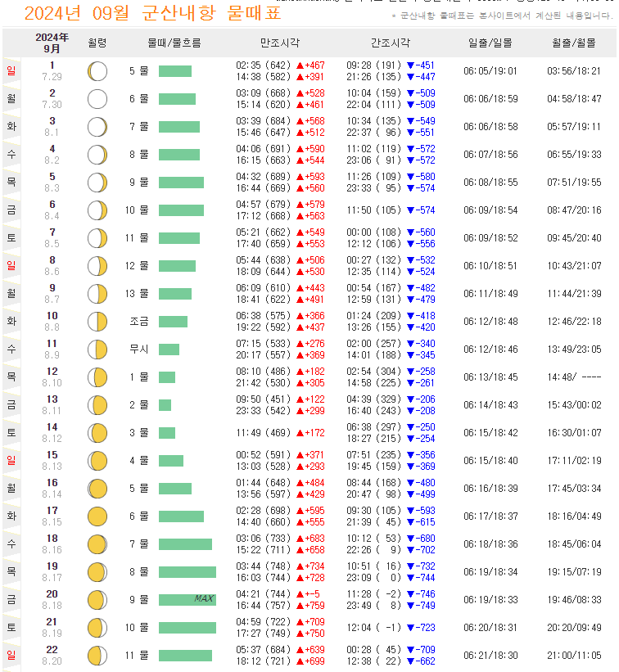Click sunrise/sunset '06:15/18:42' on September 14
This screenshot has height=672, width=619.
pos(490,433)
